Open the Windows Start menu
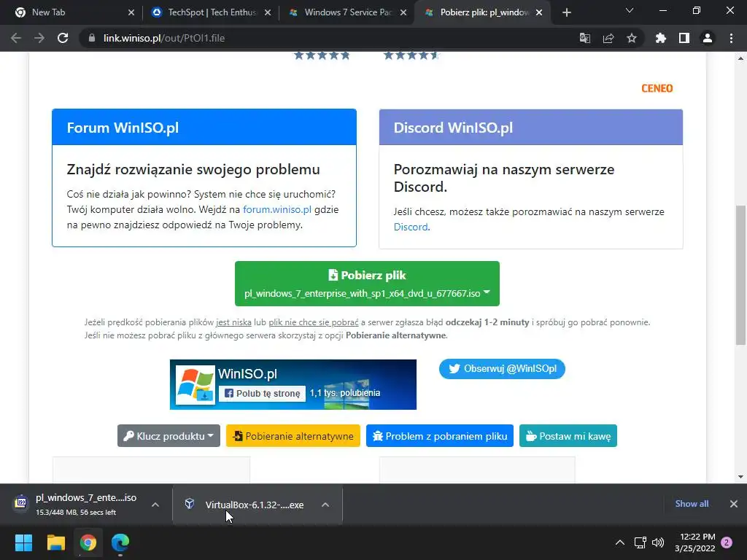747x560 pixels. click(23, 542)
